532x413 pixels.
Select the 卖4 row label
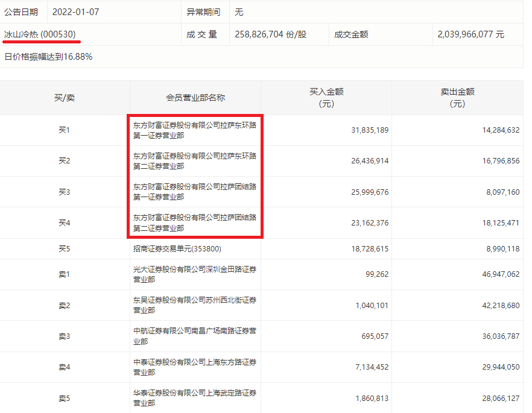pos(64,367)
